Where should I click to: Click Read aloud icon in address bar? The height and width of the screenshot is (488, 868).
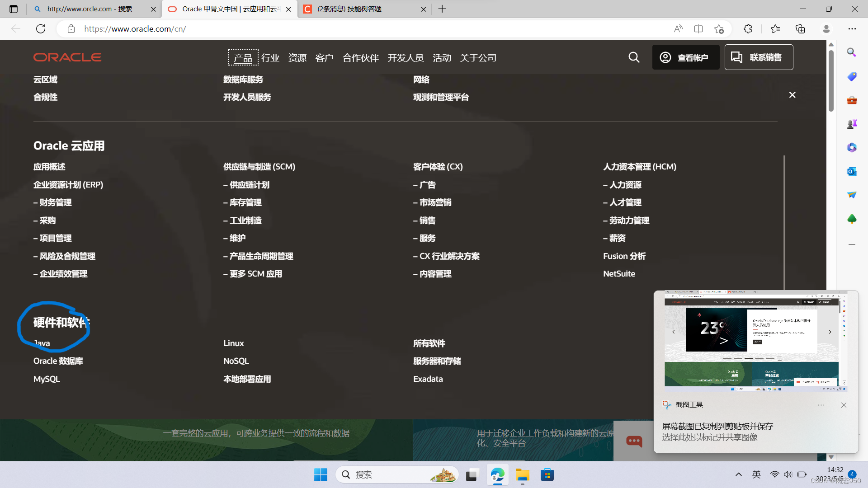tap(678, 29)
